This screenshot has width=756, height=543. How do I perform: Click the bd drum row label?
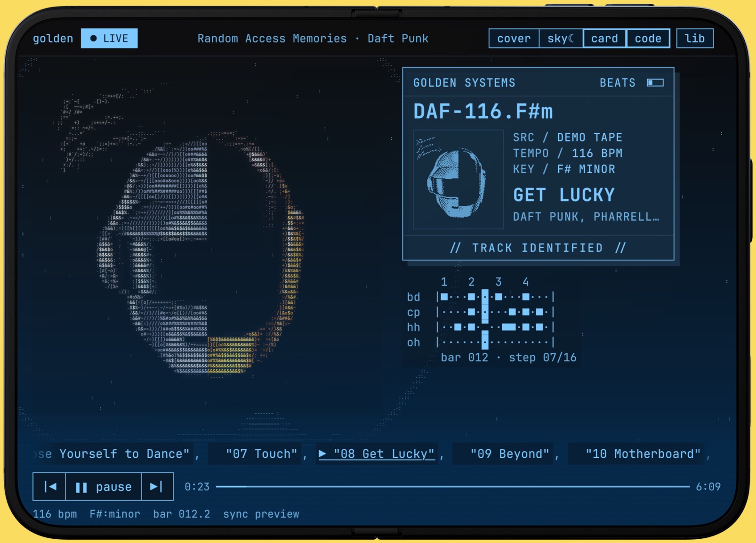point(413,297)
